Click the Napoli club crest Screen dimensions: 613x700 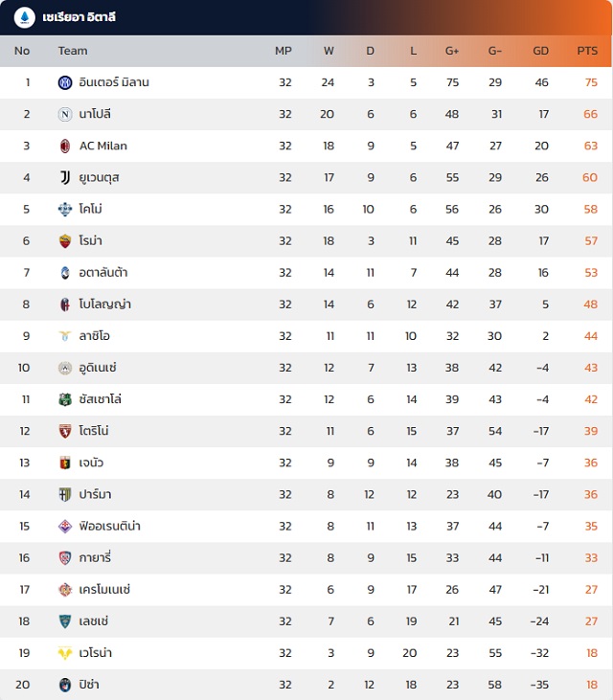pyautogui.click(x=65, y=114)
